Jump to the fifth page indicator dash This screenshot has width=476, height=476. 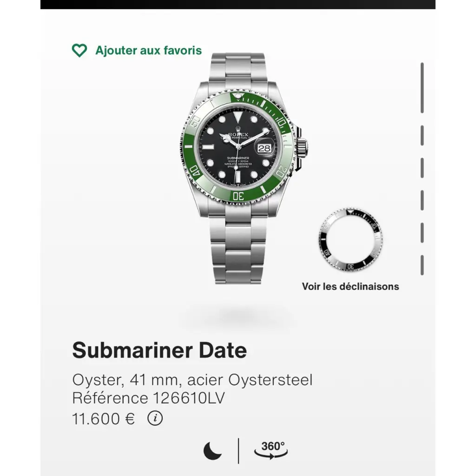[422, 232]
